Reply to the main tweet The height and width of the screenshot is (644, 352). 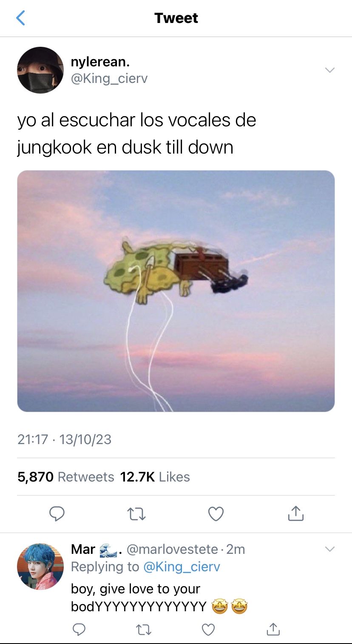pos(57,514)
